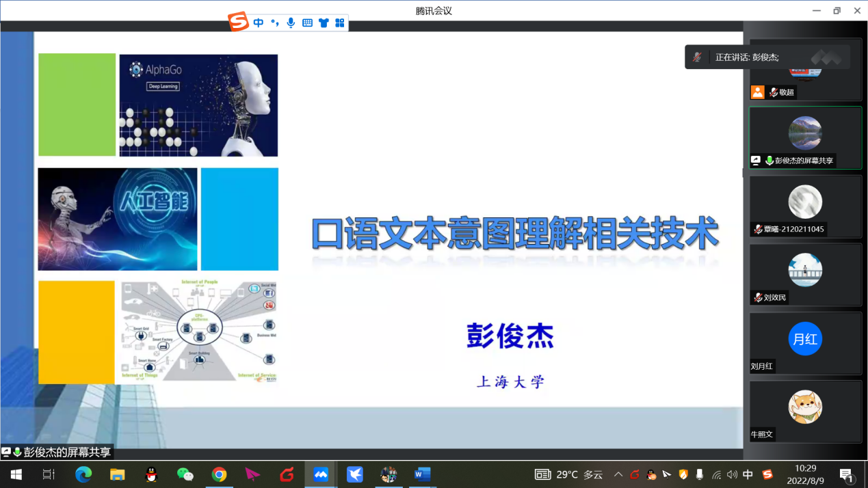This screenshot has height=488, width=868.
Task: Open Tencent Meeting from the taskbar
Action: [321, 474]
